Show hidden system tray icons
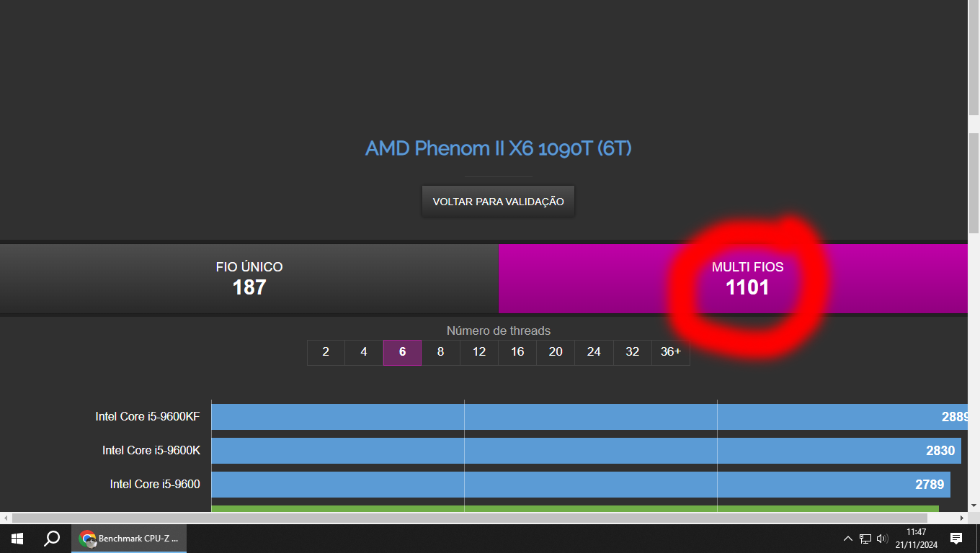This screenshot has height=553, width=980. 848,539
